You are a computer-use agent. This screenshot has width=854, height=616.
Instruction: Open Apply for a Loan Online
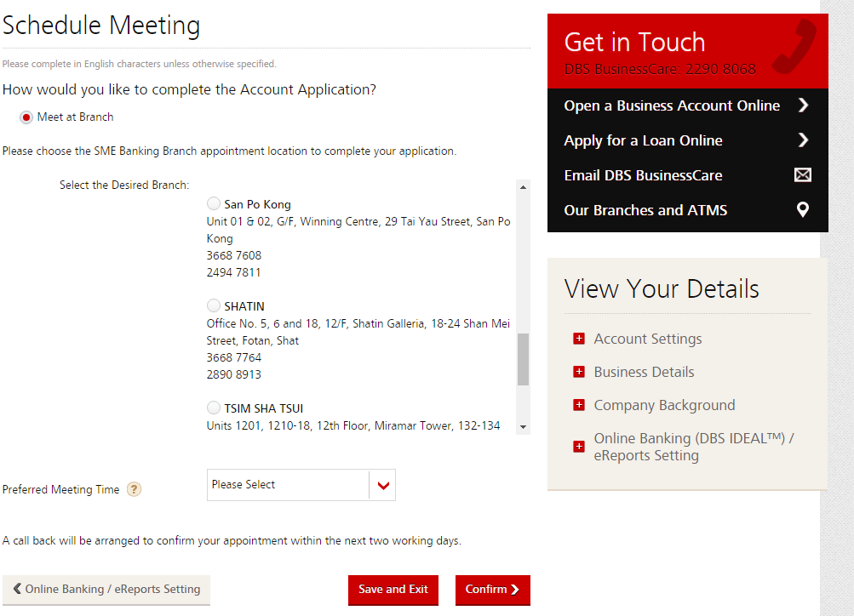point(643,140)
